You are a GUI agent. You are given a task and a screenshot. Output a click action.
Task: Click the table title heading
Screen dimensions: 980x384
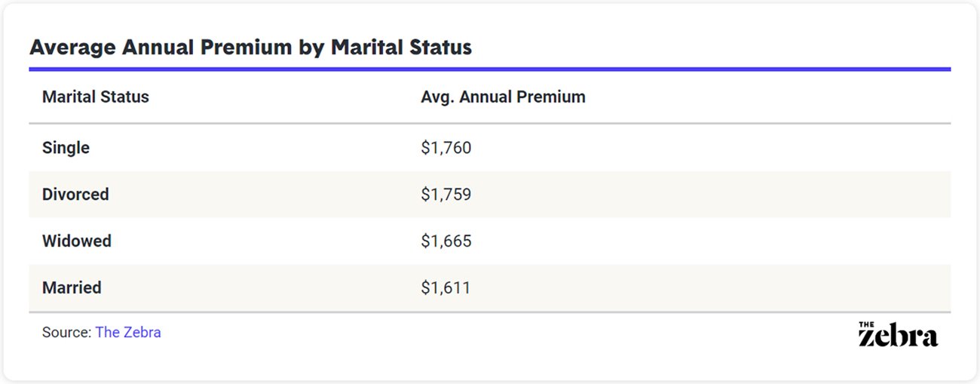point(250,48)
